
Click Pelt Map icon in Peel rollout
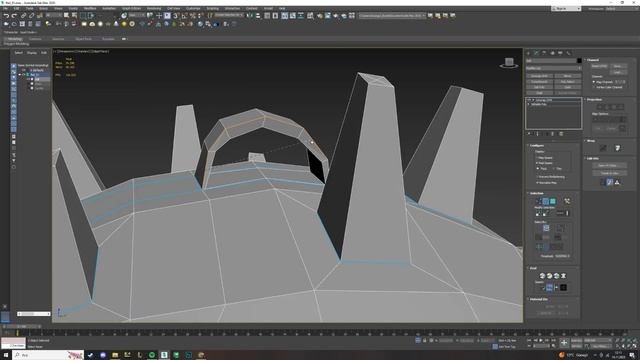coord(563,276)
